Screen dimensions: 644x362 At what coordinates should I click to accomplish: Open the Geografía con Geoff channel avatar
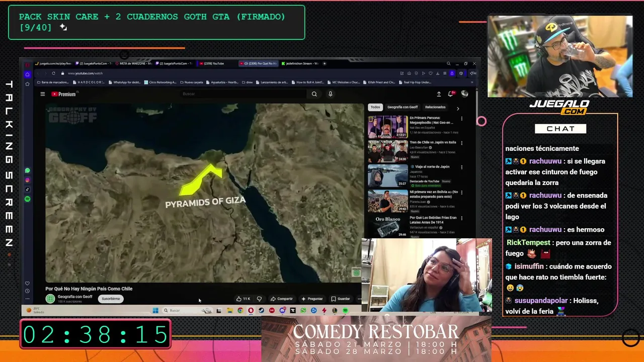[50, 299]
